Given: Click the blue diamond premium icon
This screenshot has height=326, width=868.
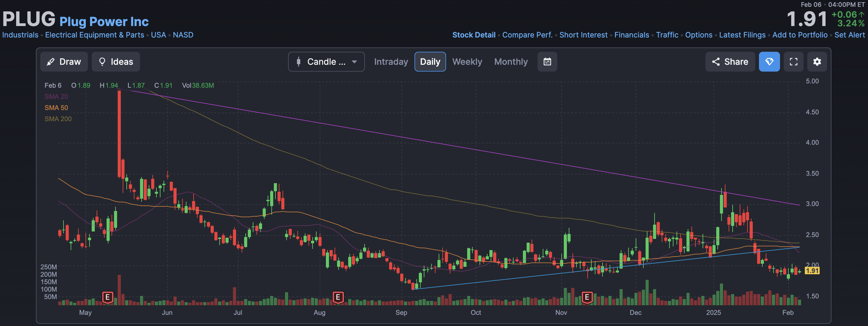Looking at the screenshot, I should (769, 62).
